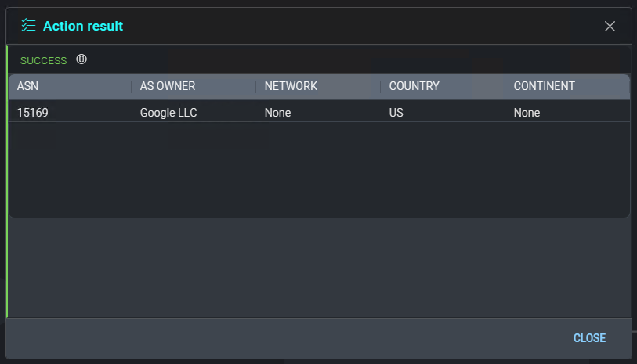
Task: Click the Action result title text
Action: coord(83,26)
